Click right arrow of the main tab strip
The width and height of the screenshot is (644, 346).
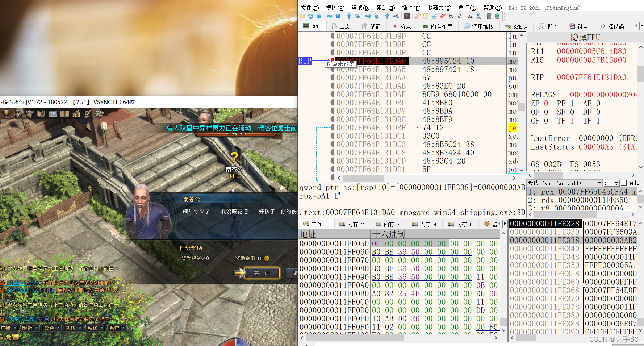(x=641, y=26)
